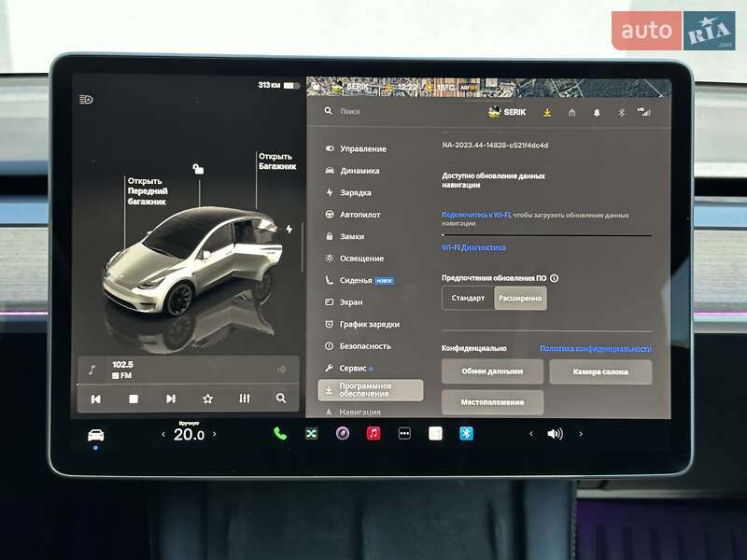Tap the 20.0 temperature readout

click(x=189, y=434)
